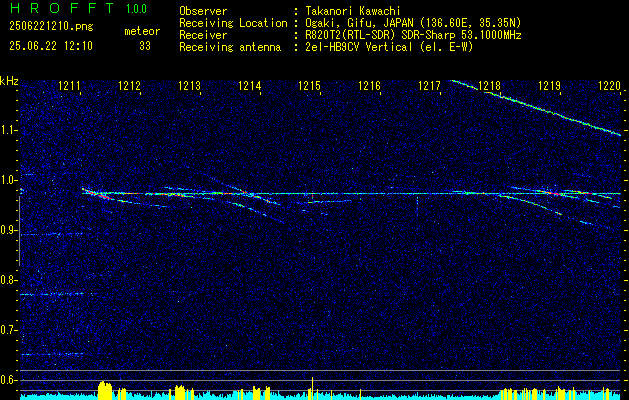
Task: Click the 25.06.22 12:10 timestamp
Action: (x=51, y=46)
